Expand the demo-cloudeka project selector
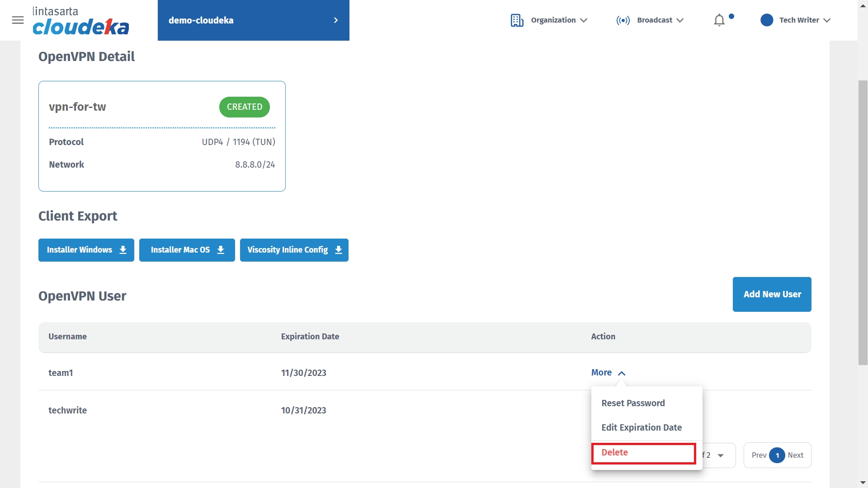 pyautogui.click(x=335, y=20)
